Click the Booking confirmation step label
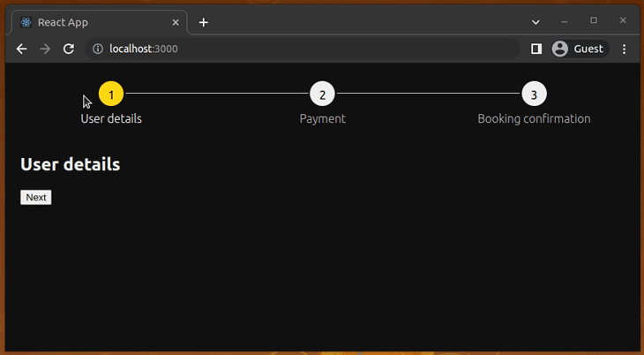644x355 pixels. click(534, 118)
